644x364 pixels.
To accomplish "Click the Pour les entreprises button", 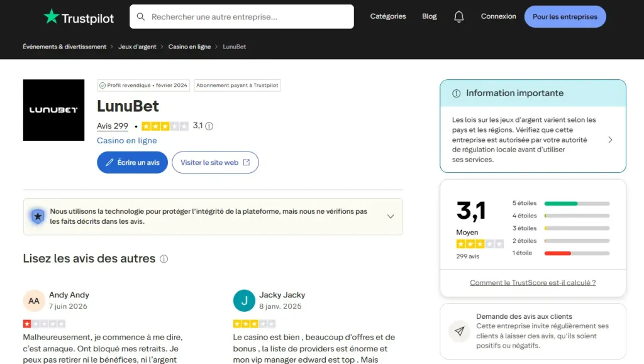I will coord(565,17).
